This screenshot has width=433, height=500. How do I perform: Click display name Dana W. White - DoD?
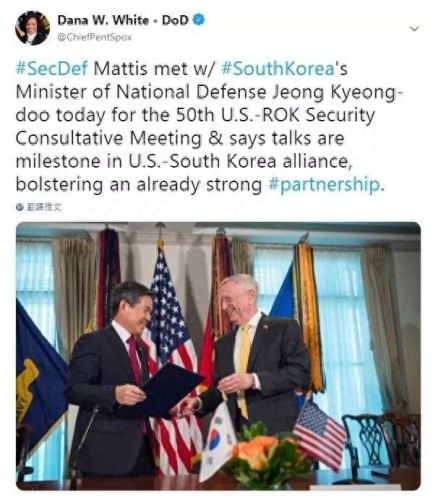(x=123, y=20)
